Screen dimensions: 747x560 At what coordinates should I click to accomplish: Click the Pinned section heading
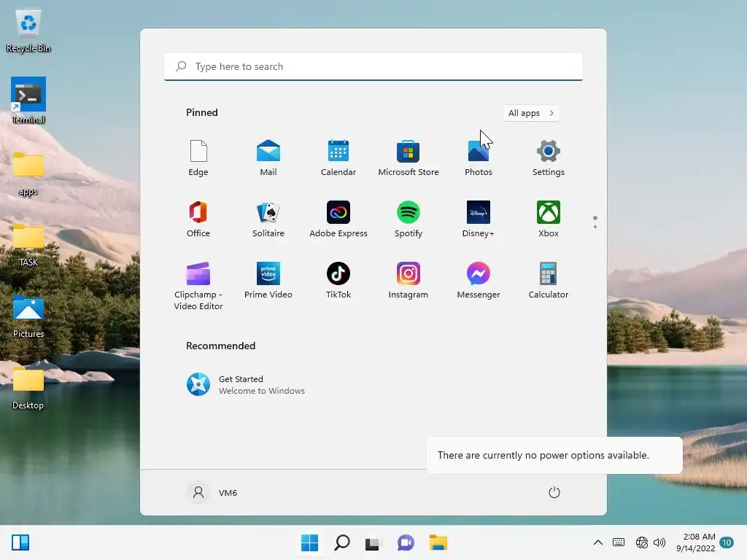(x=202, y=112)
